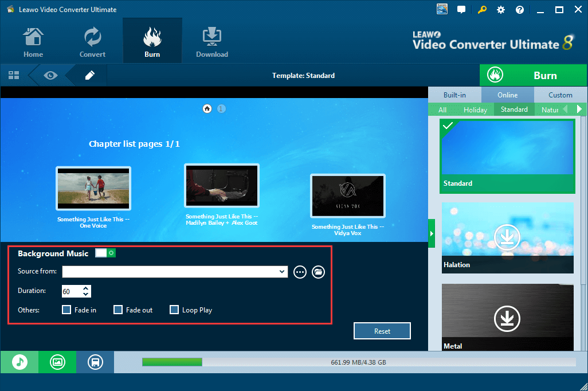The height and width of the screenshot is (391, 588).
Task: Click the green Burn button
Action: pos(533,76)
